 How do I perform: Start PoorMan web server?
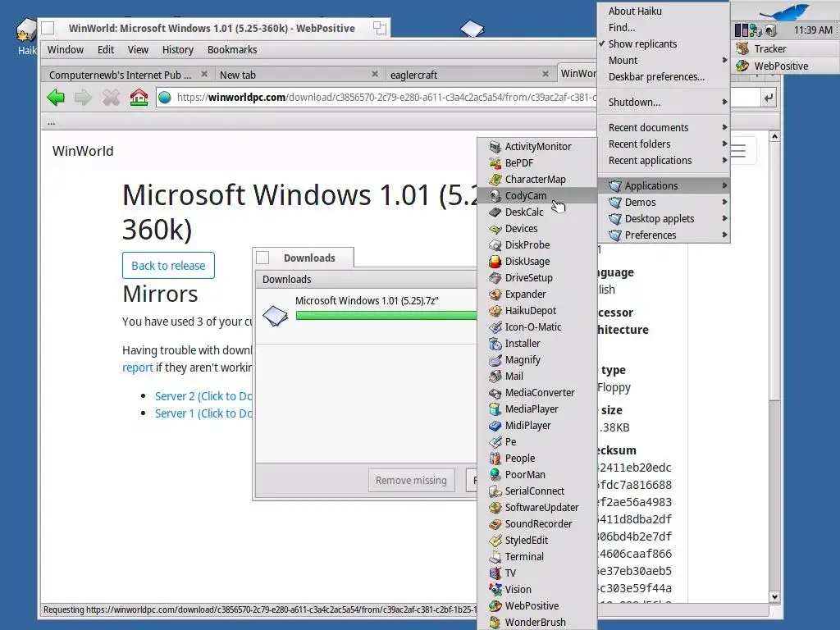tap(536, 475)
